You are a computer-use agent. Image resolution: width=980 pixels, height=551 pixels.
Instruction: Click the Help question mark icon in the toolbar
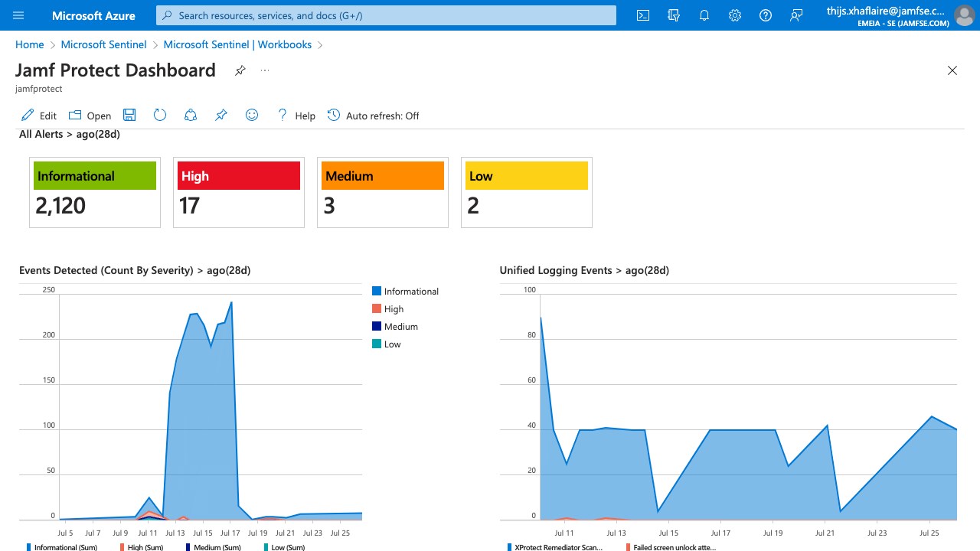283,116
